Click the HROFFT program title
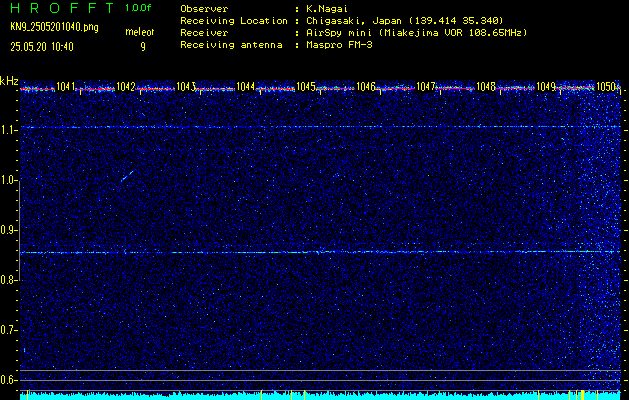629x400 pixels. 63,8
